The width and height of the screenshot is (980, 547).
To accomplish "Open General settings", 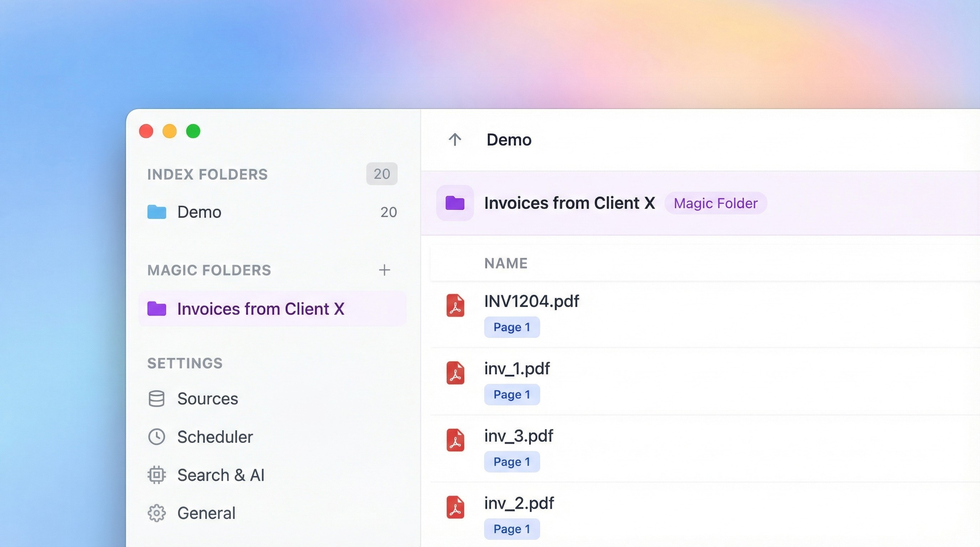I will (x=206, y=513).
